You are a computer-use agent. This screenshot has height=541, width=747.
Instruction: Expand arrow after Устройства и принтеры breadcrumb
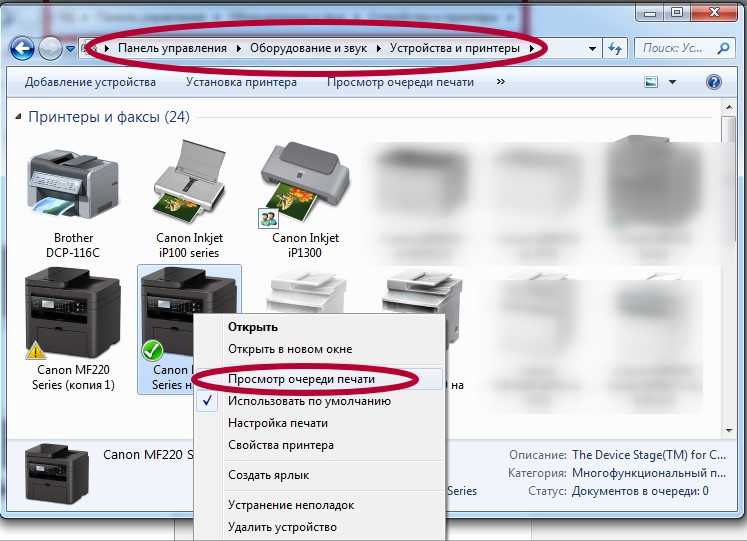[532, 48]
